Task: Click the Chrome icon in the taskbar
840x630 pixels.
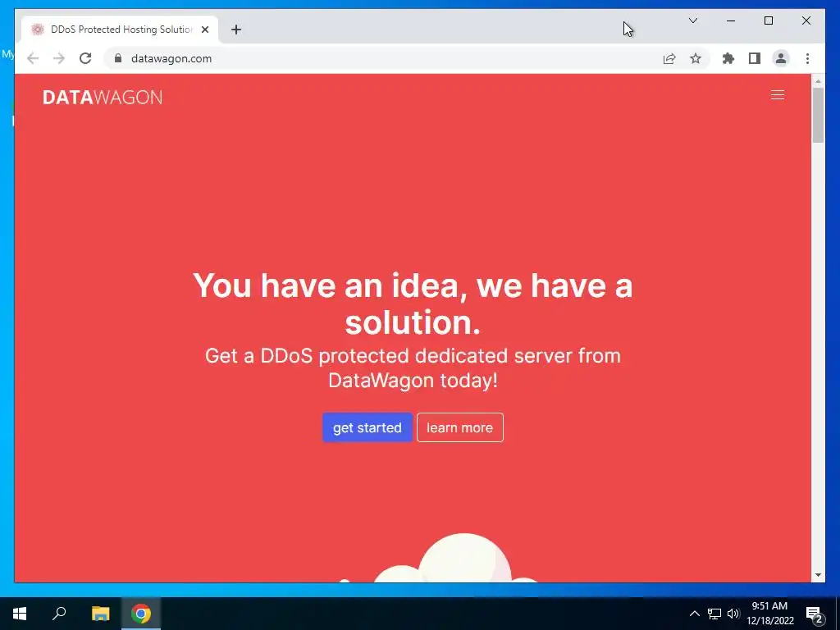Action: point(141,614)
